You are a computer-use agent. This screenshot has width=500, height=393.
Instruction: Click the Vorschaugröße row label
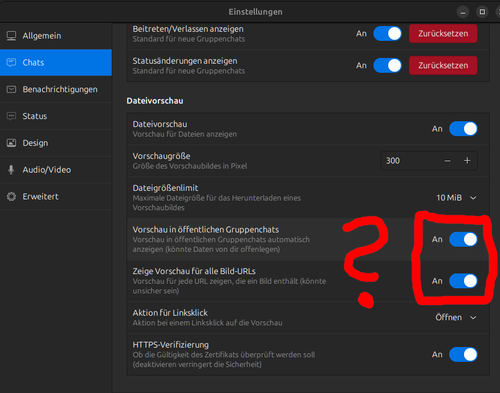(161, 156)
